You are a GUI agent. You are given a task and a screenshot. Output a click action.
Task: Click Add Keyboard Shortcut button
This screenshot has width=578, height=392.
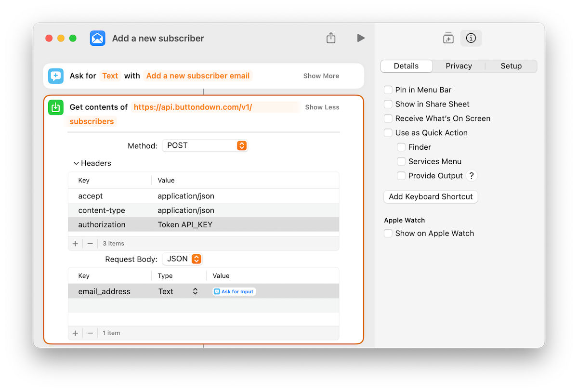click(x=431, y=196)
